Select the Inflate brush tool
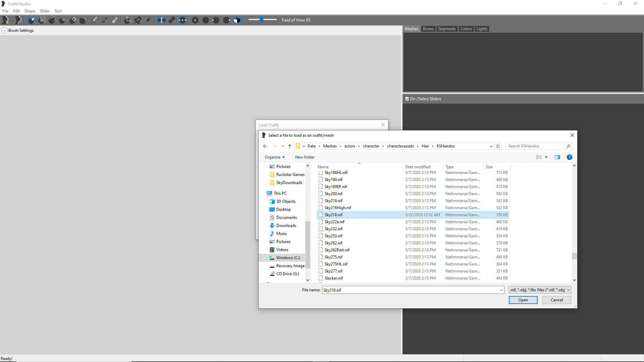Viewport: 644px width, 362px height. tap(52, 20)
